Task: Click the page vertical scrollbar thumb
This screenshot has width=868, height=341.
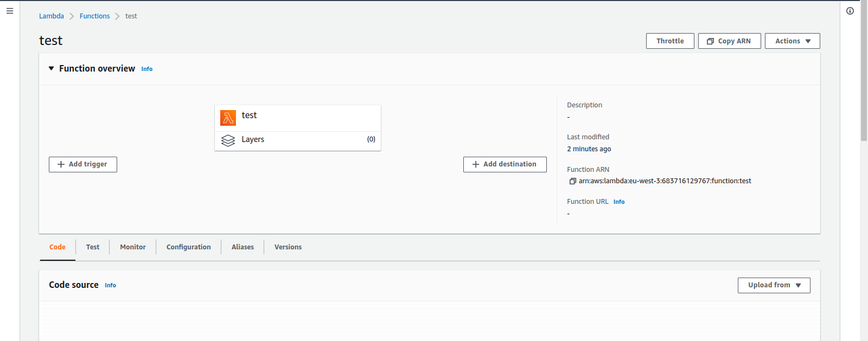Action: click(864, 70)
